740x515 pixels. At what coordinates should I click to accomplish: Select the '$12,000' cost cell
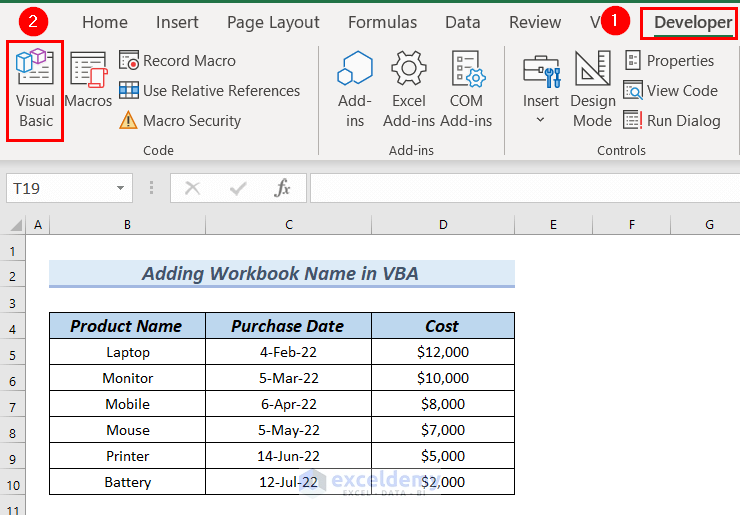443,352
